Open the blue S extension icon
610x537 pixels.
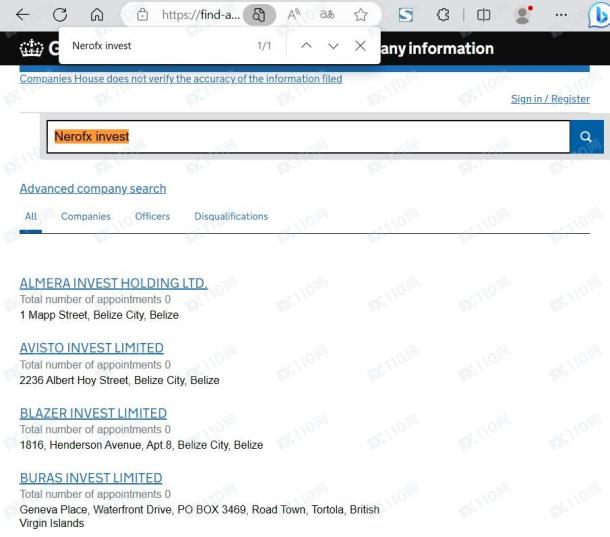click(406, 15)
